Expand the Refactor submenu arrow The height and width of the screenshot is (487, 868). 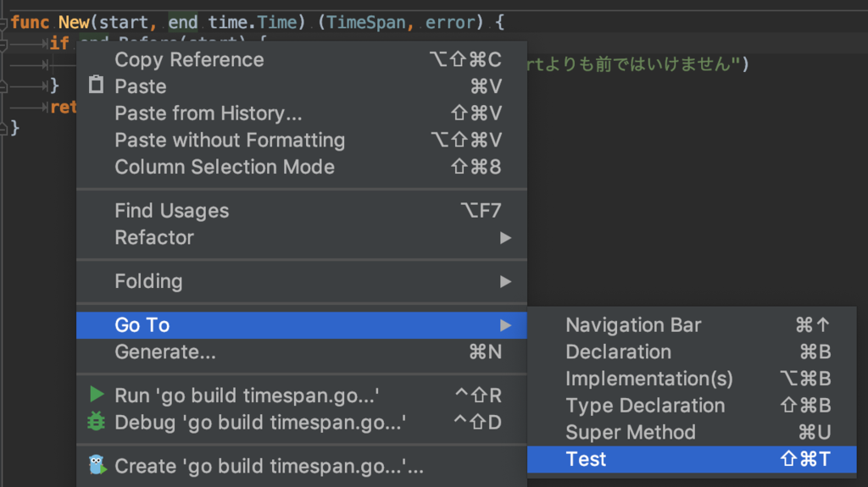[x=505, y=238]
